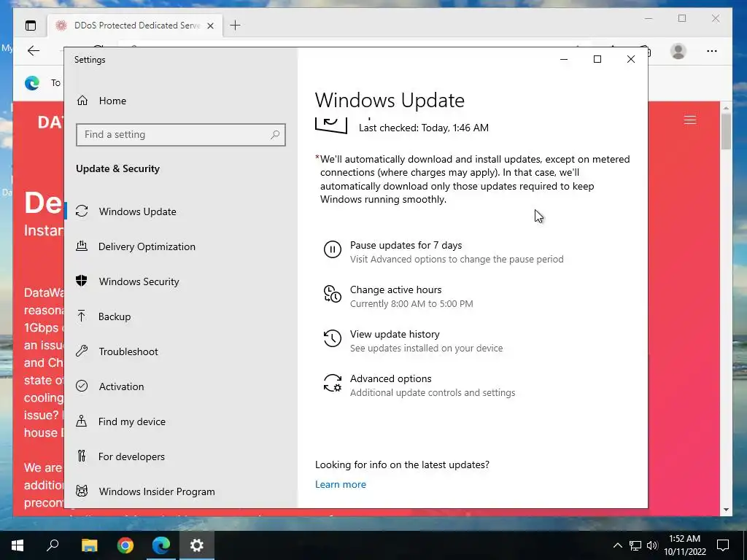Select the DDoS Protected Dedicated Server tab
The height and width of the screenshot is (560, 747).
tap(135, 26)
